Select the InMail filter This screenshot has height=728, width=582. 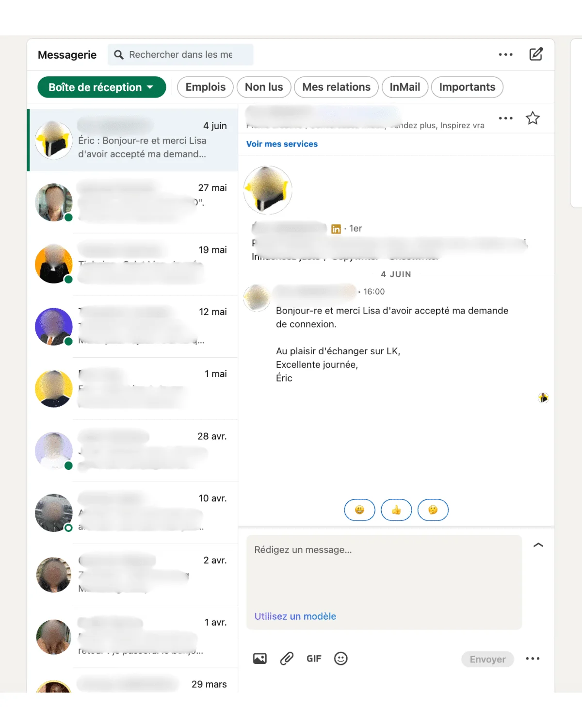point(405,87)
